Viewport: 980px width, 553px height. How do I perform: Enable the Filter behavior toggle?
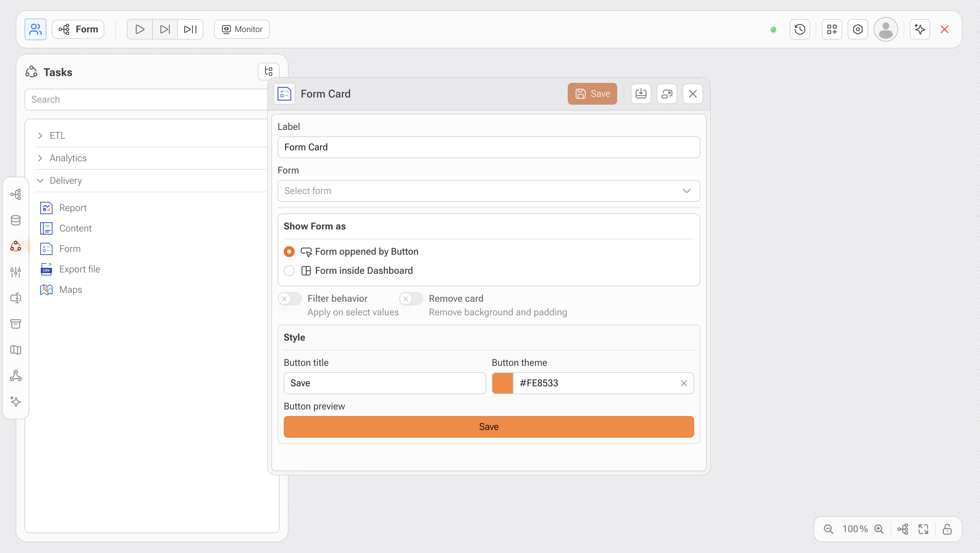[x=289, y=299]
